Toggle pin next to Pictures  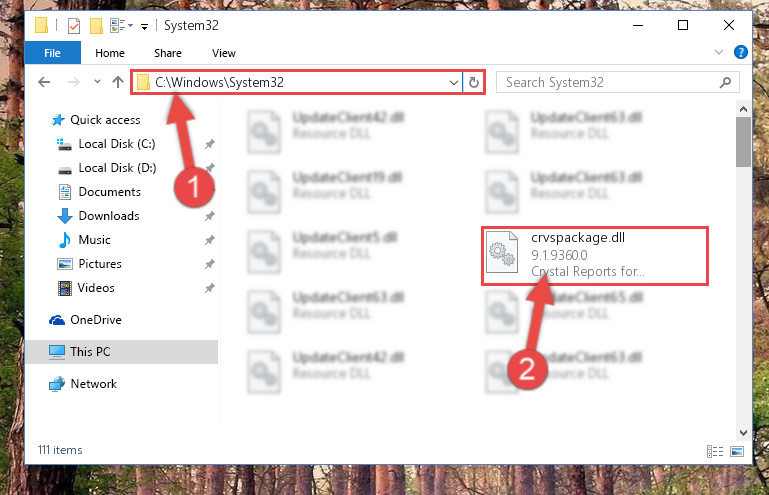[209, 264]
